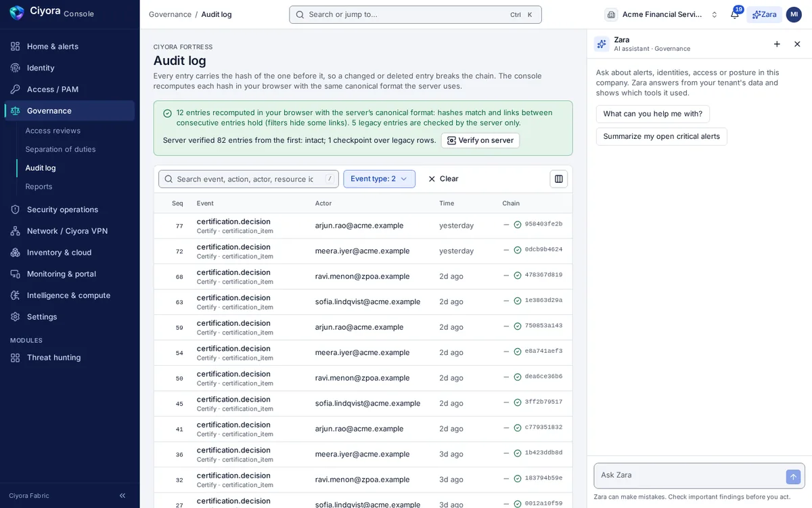The image size is (812, 508).
Task: Open the column chooser icon
Action: click(559, 179)
